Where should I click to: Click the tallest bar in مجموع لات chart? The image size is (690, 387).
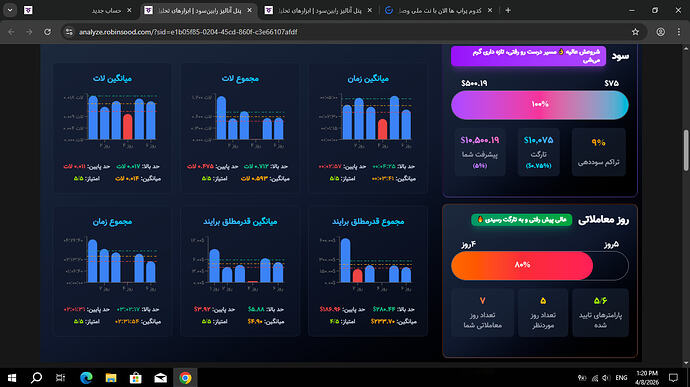[x=221, y=118]
